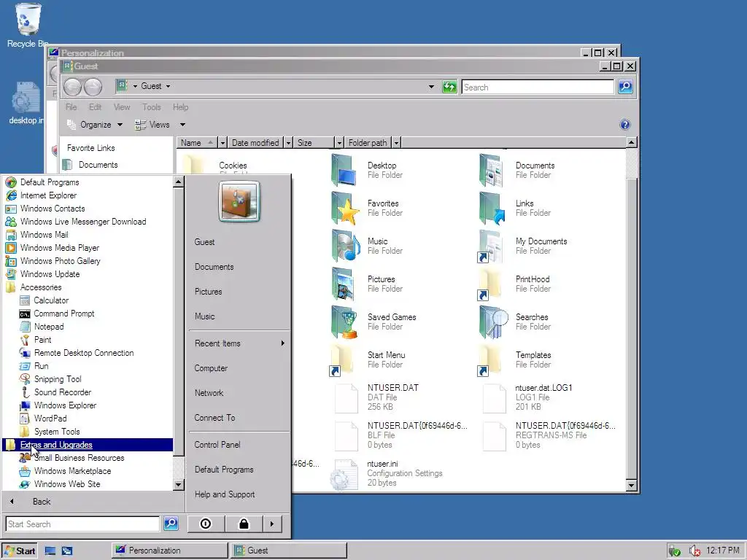Viewport: 747px width, 560px height.
Task: Open the Help menu
Action: pos(181,107)
